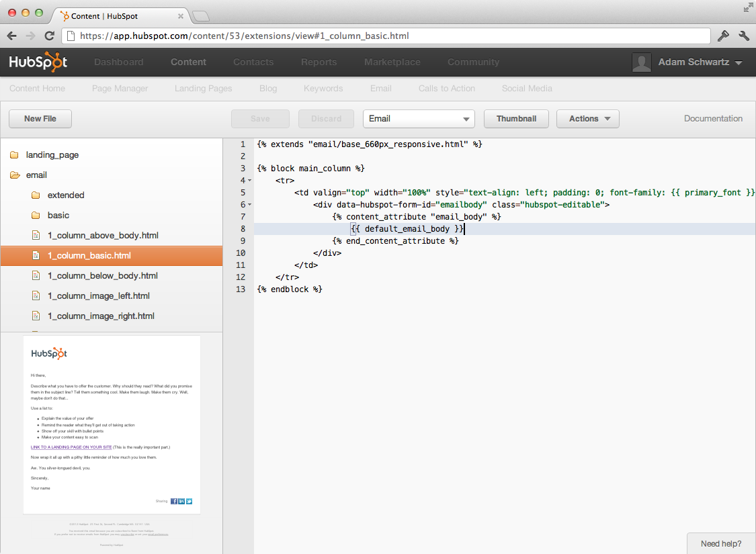Click the LinkedIn share icon in the preview
The width and height of the screenshot is (756, 554).
(x=181, y=502)
